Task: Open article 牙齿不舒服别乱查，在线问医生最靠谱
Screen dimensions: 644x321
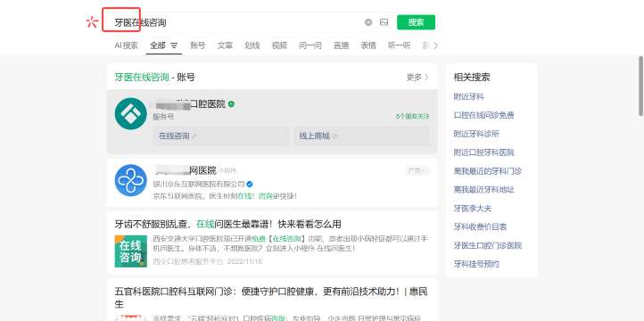Action: (x=228, y=224)
